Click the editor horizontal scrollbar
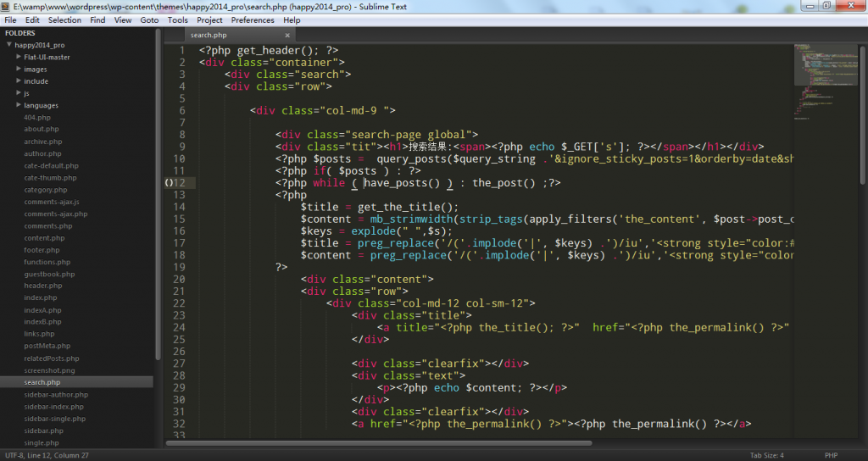Image resolution: width=868 pixels, height=461 pixels. [x=379, y=443]
